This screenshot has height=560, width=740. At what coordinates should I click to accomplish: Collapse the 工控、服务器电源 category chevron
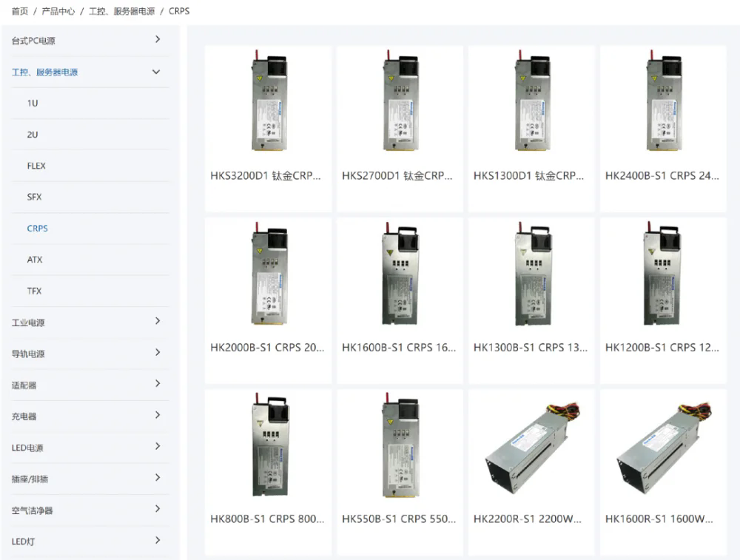point(156,72)
